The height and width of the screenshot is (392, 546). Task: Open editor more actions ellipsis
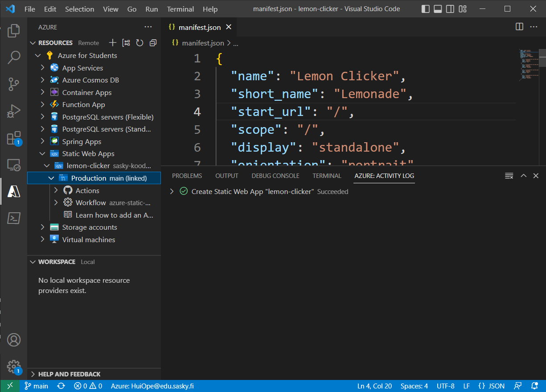click(x=534, y=27)
